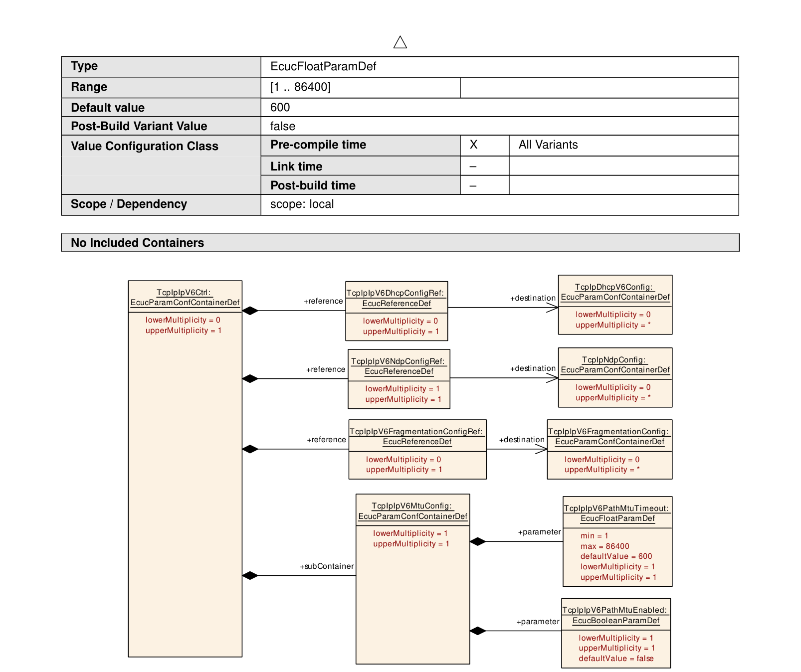Viewport: 801px width, 672px height.
Task: Click the 'X' mark beside Pre-compile time
Action: click(x=474, y=145)
